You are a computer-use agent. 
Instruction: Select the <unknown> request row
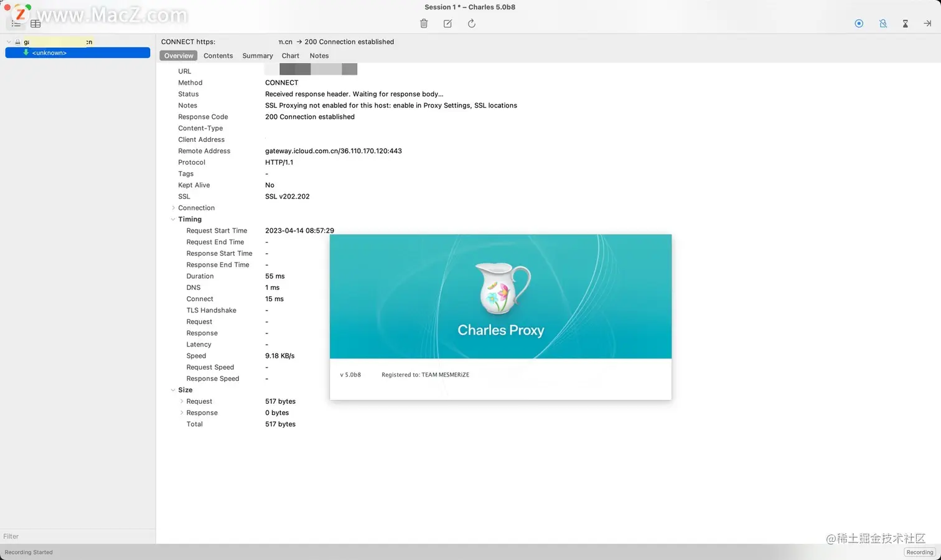(78, 53)
